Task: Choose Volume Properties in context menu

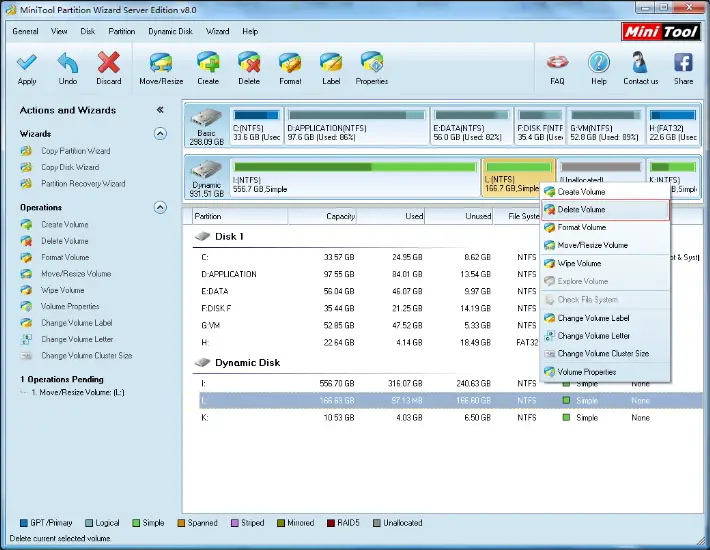Action: pos(605,372)
